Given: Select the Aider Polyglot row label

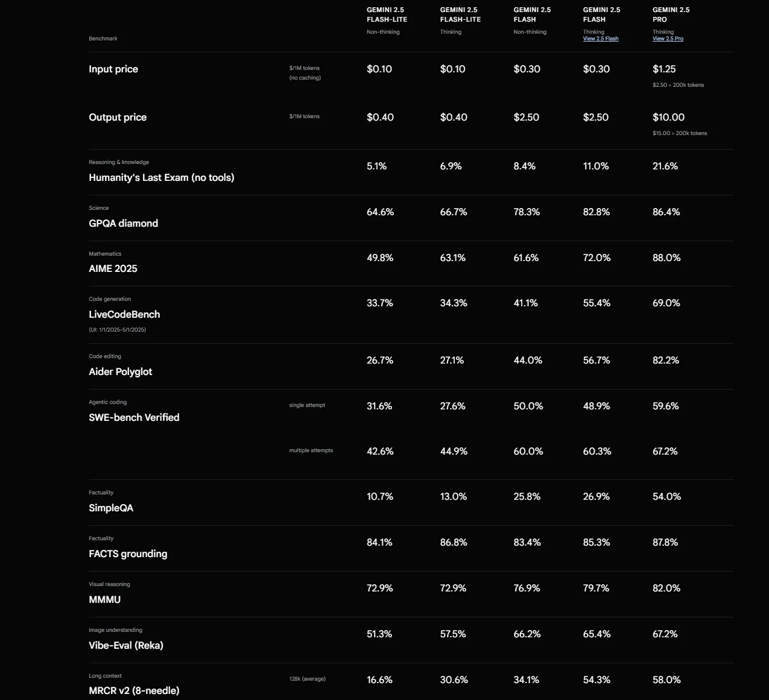Looking at the screenshot, I should click(120, 371).
